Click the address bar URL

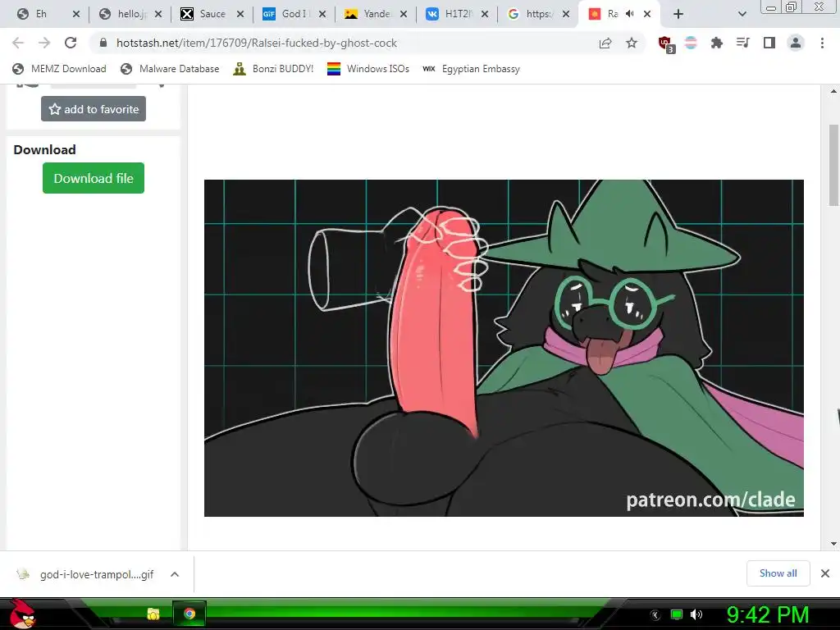257,43
